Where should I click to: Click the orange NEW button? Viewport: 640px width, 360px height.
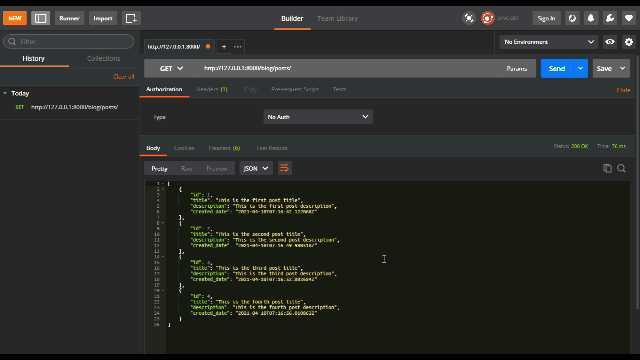click(x=15, y=18)
